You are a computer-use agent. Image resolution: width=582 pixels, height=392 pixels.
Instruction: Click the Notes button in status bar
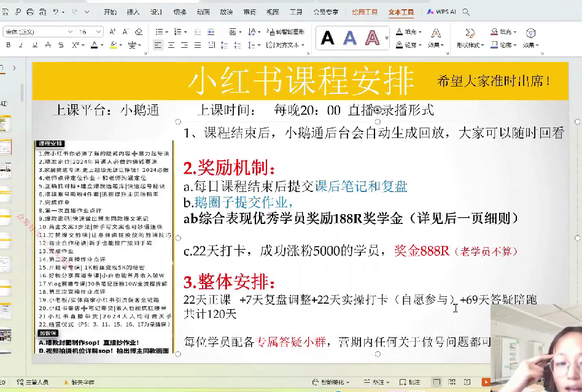click(376, 382)
